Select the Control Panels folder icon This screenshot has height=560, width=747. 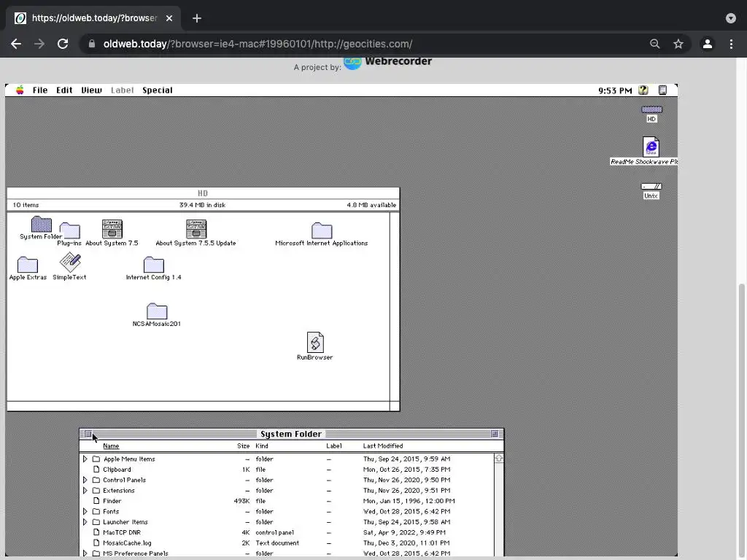pos(96,480)
